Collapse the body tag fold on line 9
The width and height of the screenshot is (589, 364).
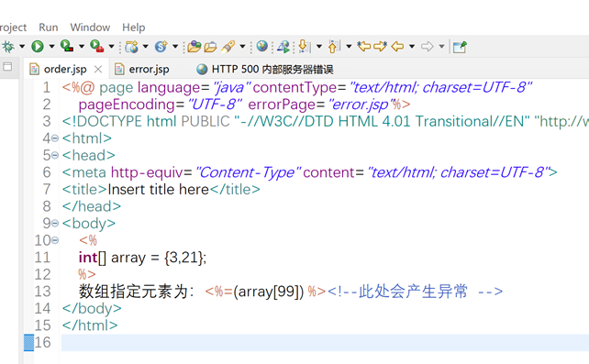coord(55,224)
